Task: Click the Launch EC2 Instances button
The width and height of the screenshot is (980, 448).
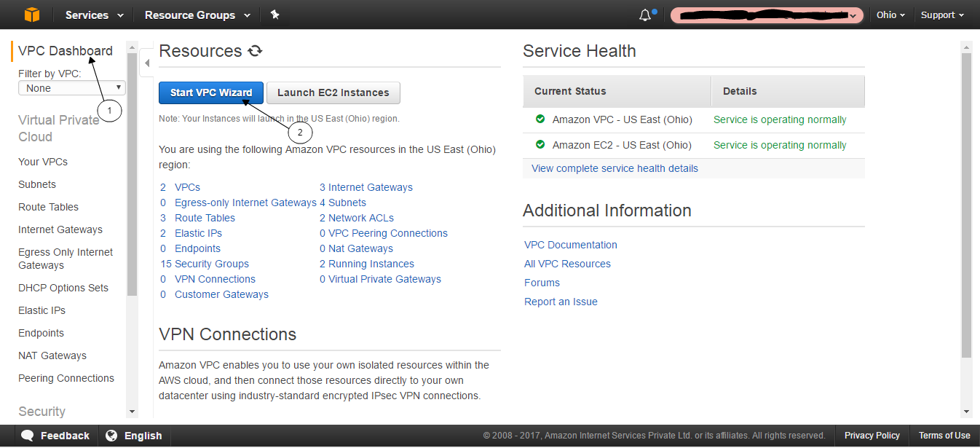Action: coord(333,93)
